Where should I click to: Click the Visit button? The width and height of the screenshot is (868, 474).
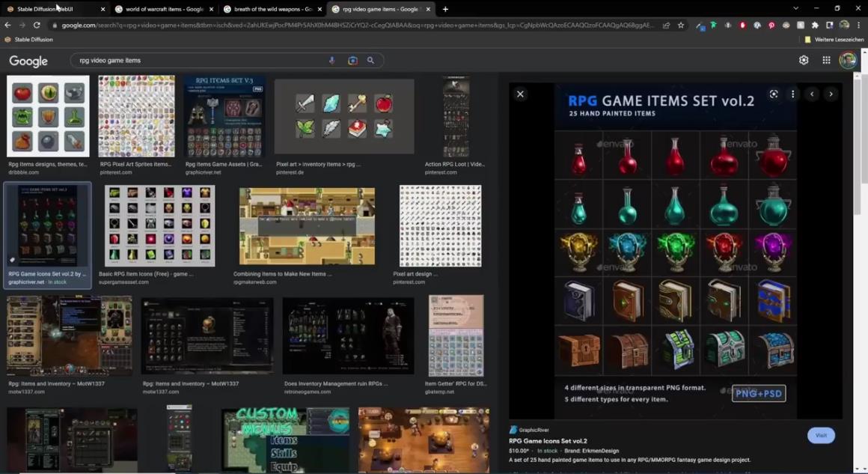point(821,435)
